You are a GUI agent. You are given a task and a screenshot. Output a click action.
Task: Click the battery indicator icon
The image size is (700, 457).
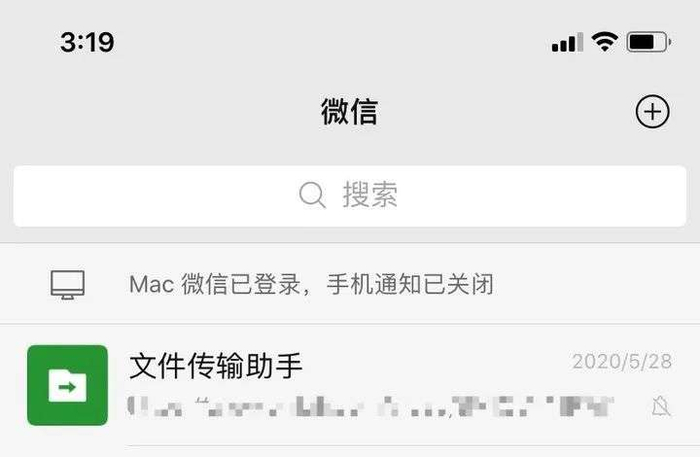pyautogui.click(x=649, y=42)
